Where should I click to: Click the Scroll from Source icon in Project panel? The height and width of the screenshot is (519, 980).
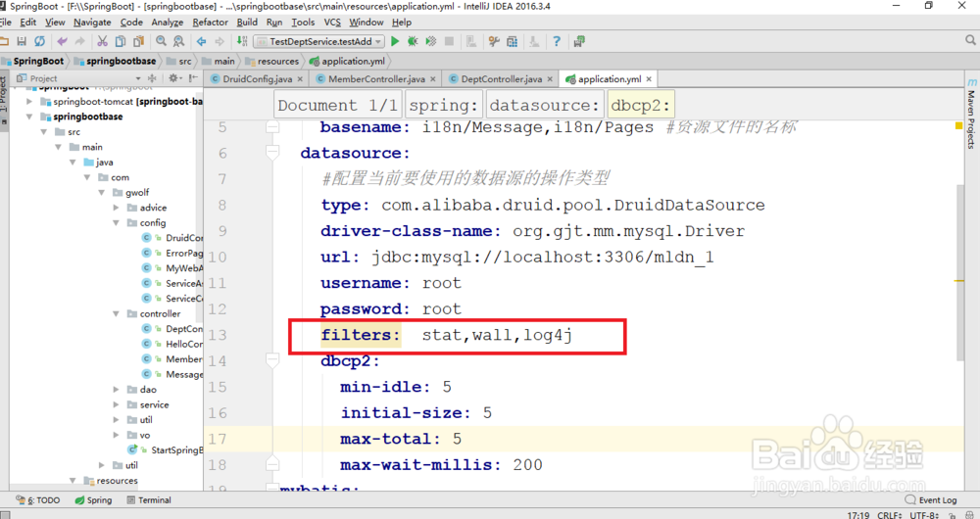152,78
